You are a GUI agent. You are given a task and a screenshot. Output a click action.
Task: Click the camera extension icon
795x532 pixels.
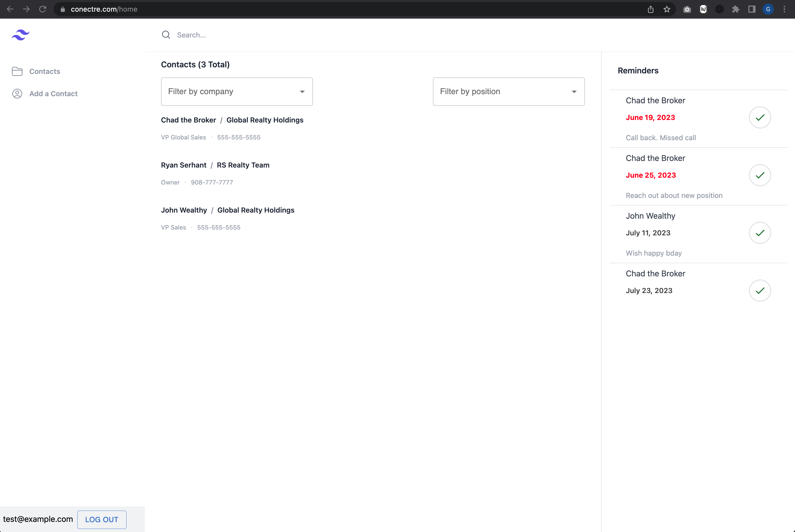click(x=687, y=9)
